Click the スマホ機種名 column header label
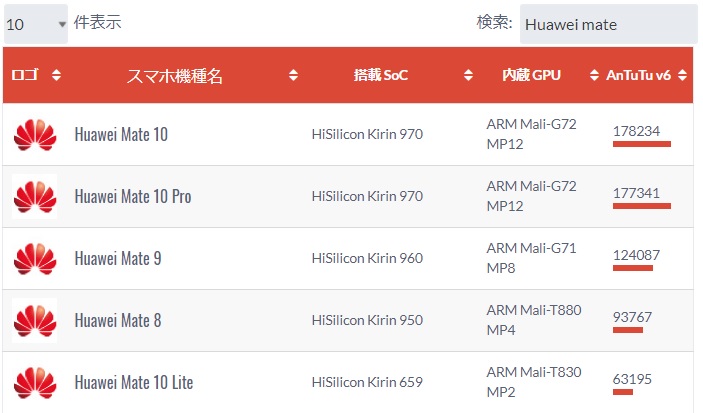703x413 pixels. (x=174, y=75)
